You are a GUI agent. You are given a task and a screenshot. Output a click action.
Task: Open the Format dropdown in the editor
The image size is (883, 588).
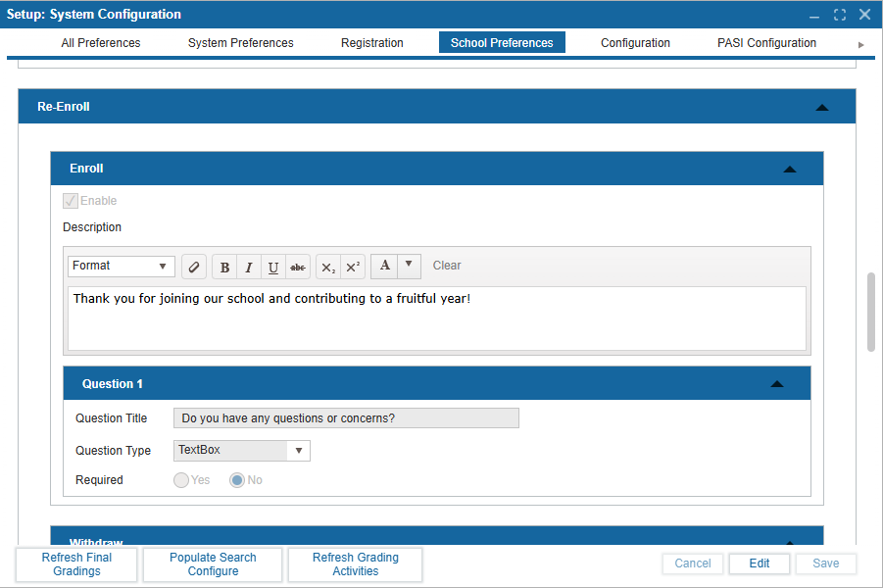(x=121, y=266)
